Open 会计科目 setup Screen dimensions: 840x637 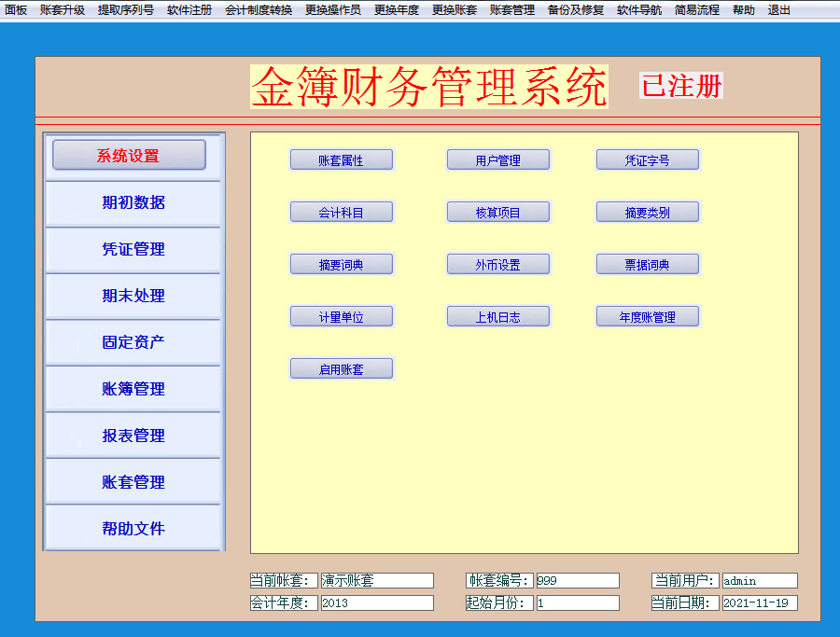coord(342,212)
